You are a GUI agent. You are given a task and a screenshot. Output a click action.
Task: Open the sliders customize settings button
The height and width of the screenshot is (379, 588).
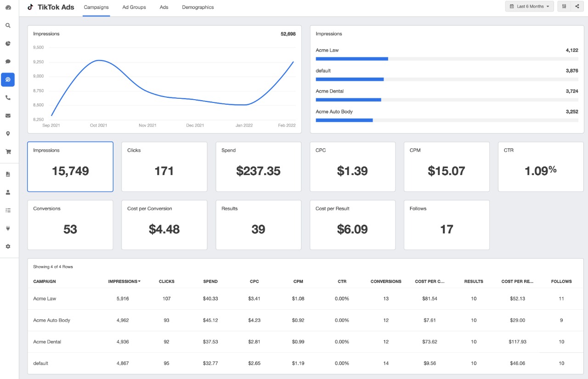click(564, 6)
